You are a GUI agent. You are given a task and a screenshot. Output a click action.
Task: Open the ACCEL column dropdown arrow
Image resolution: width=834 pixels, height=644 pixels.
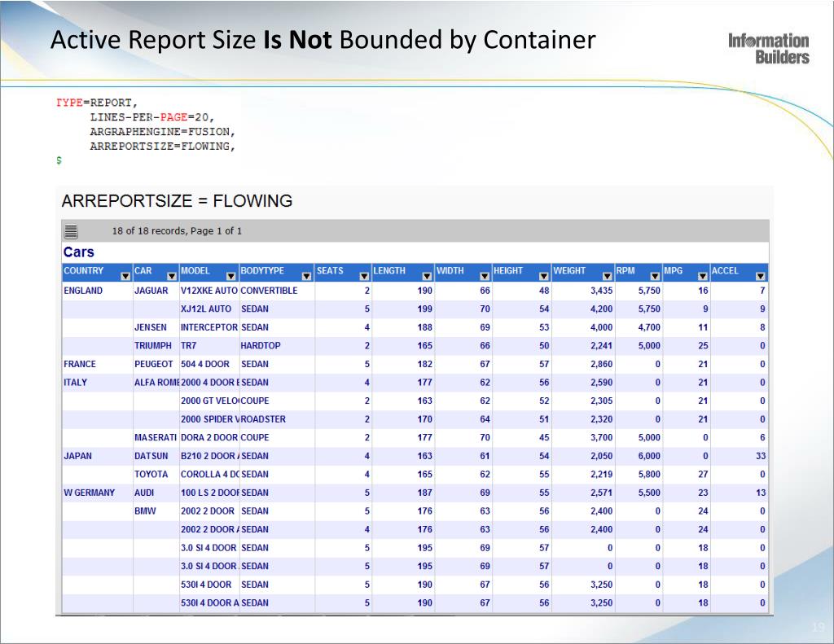(761, 276)
